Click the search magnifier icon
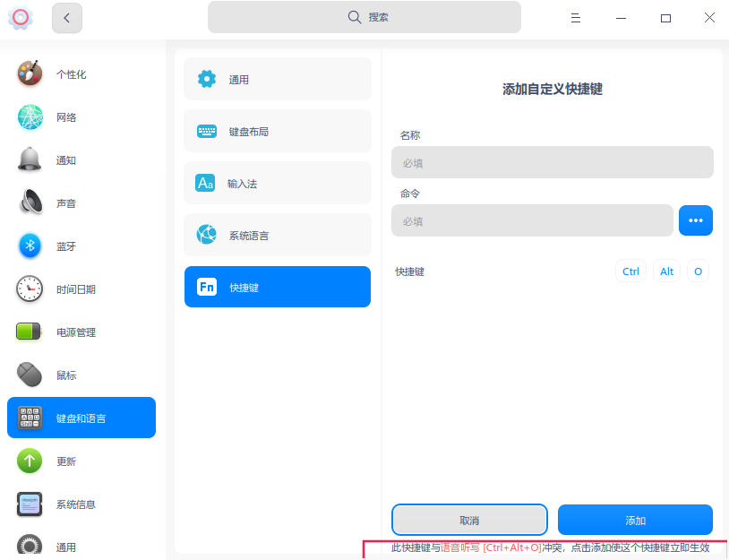Viewport: 729px width, 560px height. pyautogui.click(x=355, y=17)
